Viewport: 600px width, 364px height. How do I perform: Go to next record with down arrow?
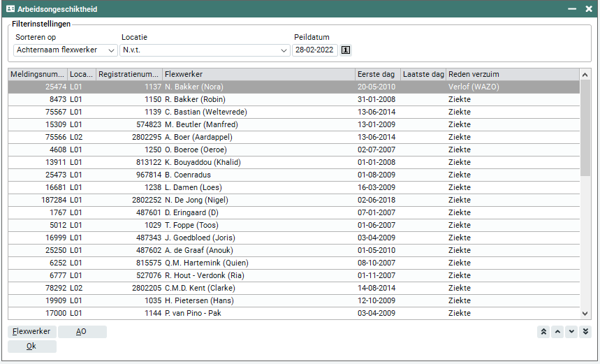(571, 332)
